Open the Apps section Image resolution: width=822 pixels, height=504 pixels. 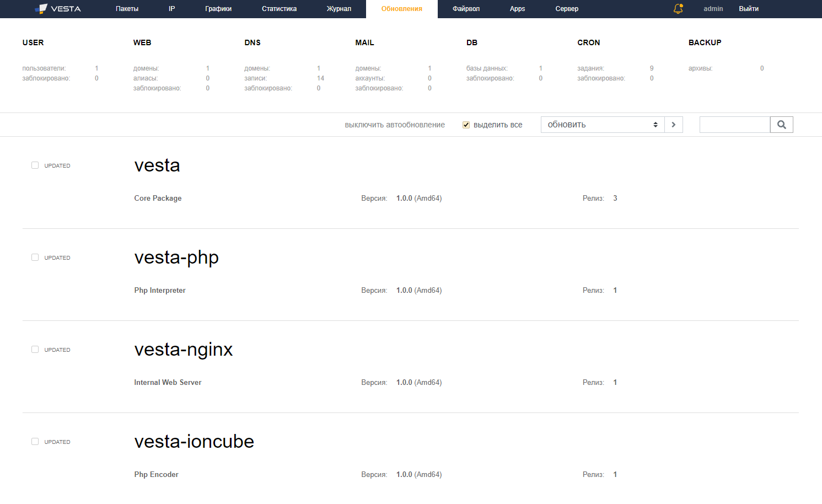(517, 9)
